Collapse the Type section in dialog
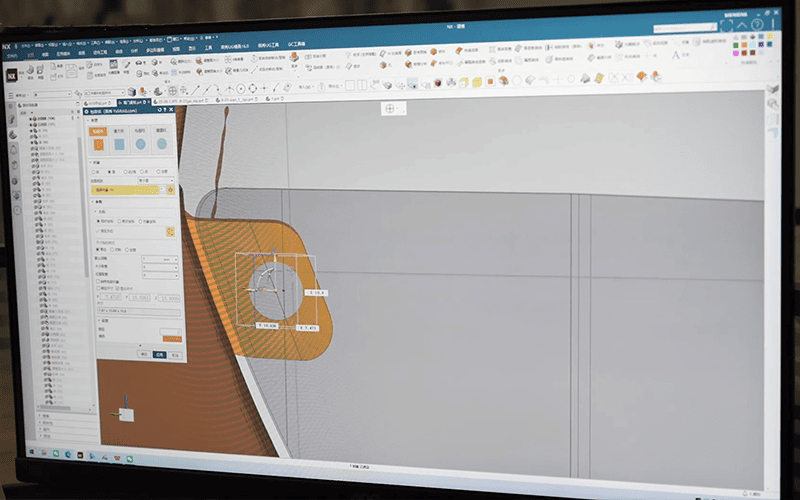Image resolution: width=800 pixels, height=500 pixels. [88, 120]
